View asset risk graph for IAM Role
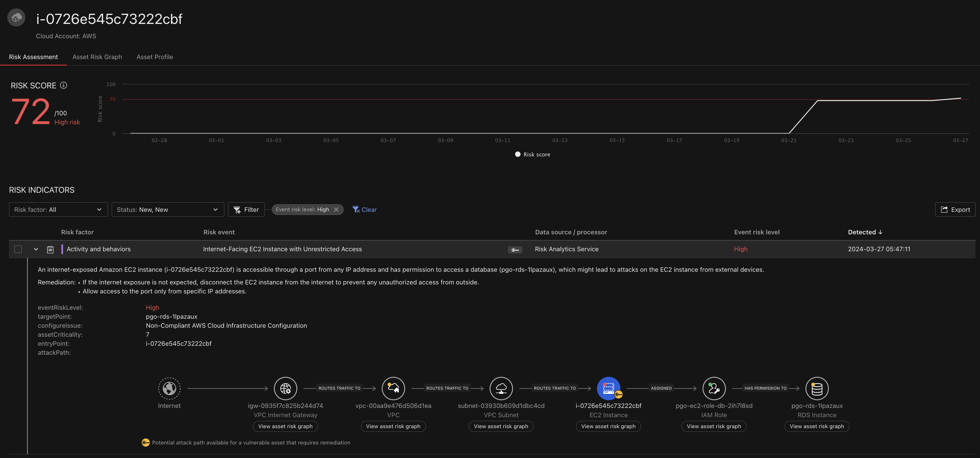This screenshot has height=458, width=980. click(x=714, y=426)
